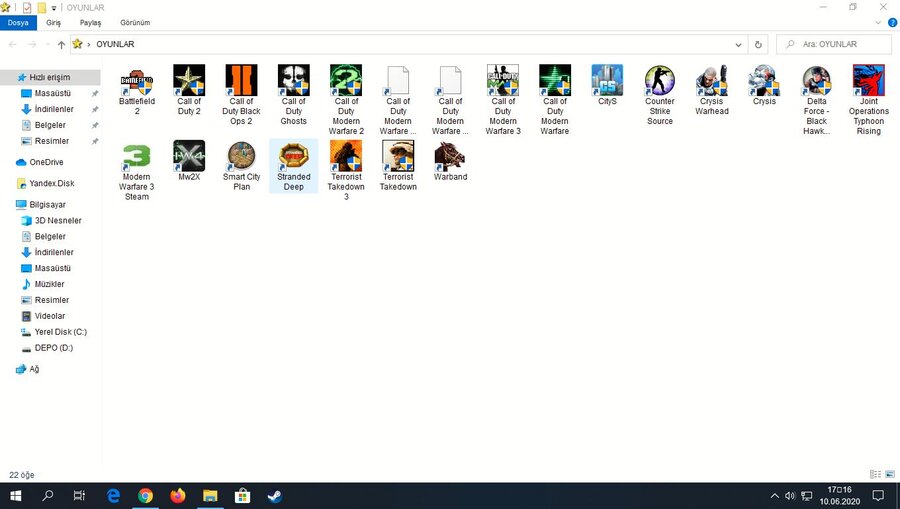Open OneDrive in the navigation pane
900x509 pixels.
[46, 162]
